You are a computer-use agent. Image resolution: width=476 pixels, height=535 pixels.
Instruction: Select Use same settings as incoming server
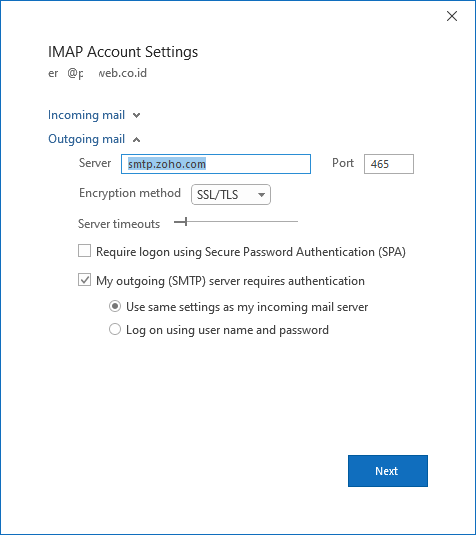[115, 306]
